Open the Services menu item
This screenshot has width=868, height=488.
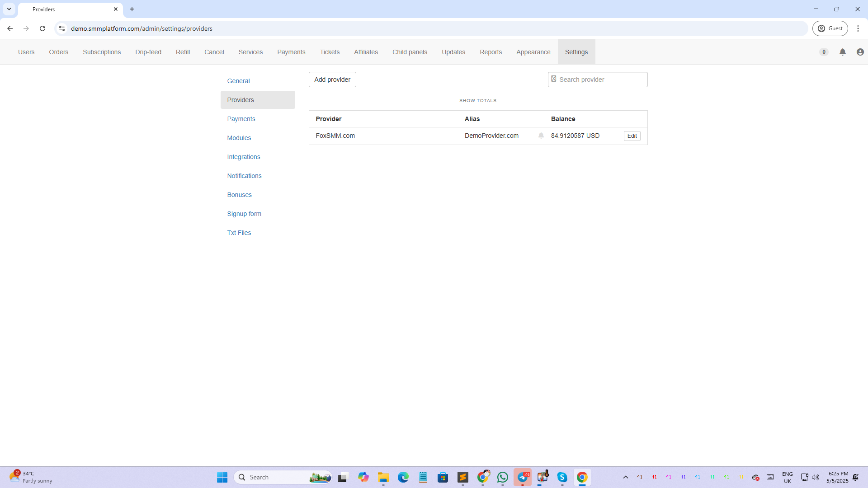pos(250,52)
